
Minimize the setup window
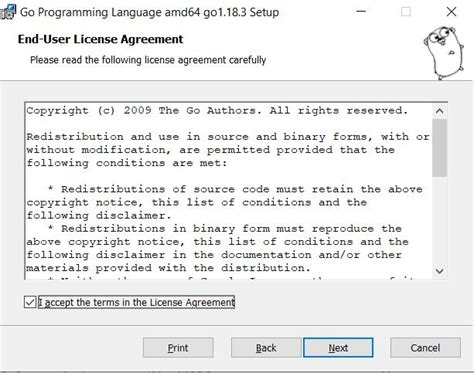coord(361,12)
